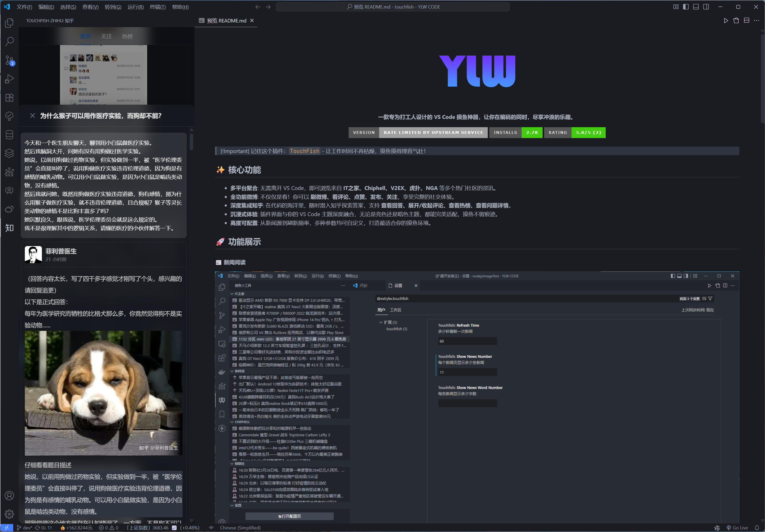
Task: Click the Zhihu answer list scrollbar
Action: tap(191, 142)
